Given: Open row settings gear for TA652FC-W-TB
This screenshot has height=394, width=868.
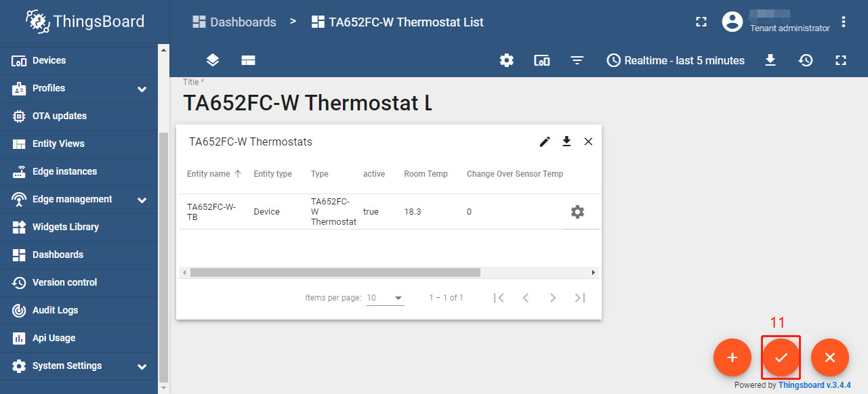Looking at the screenshot, I should pos(577,212).
